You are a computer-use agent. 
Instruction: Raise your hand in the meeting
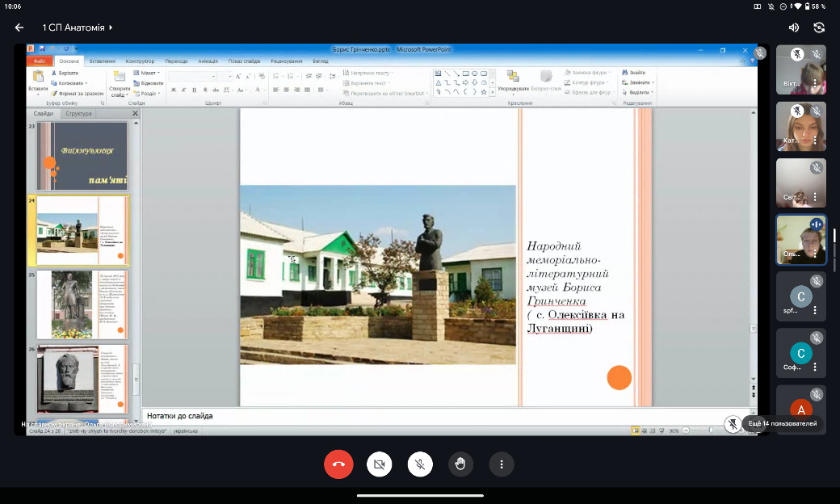(x=460, y=464)
